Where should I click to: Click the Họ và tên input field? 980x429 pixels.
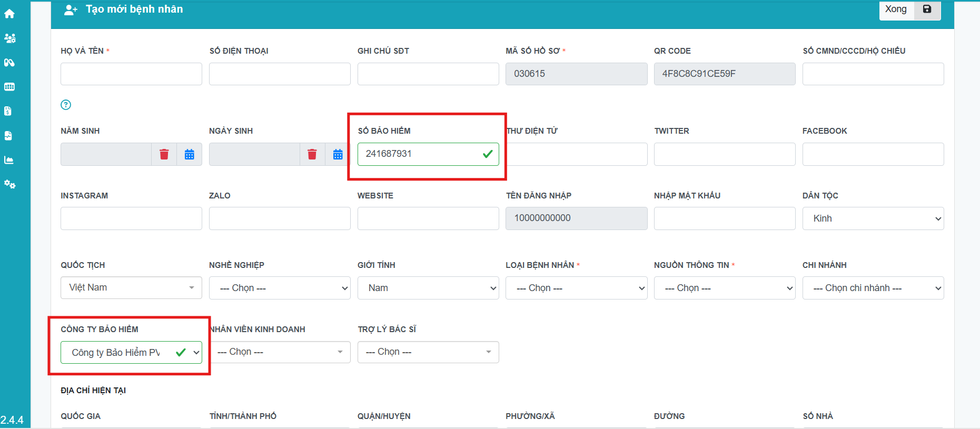[131, 74]
